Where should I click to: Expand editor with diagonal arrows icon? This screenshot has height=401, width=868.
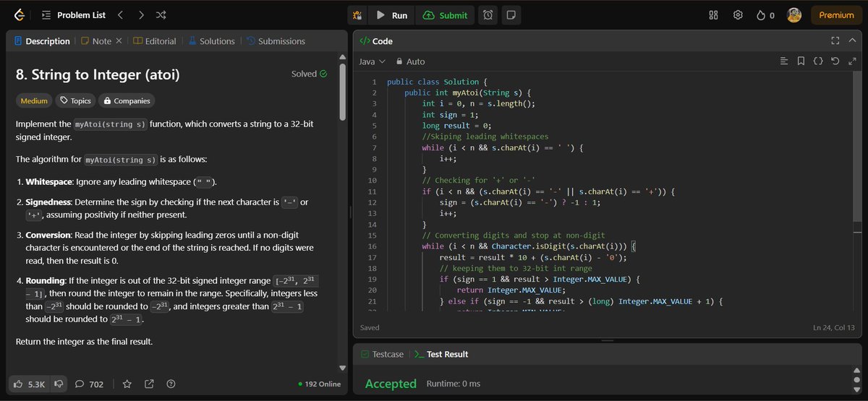(853, 61)
